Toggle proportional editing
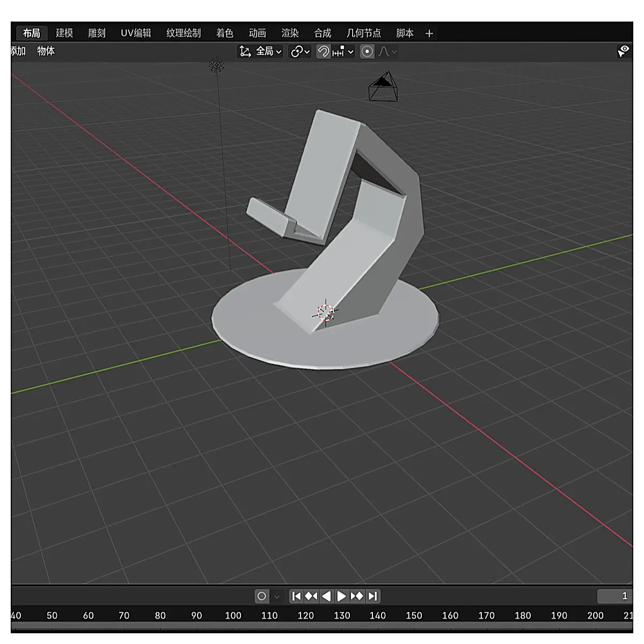 coord(367,52)
